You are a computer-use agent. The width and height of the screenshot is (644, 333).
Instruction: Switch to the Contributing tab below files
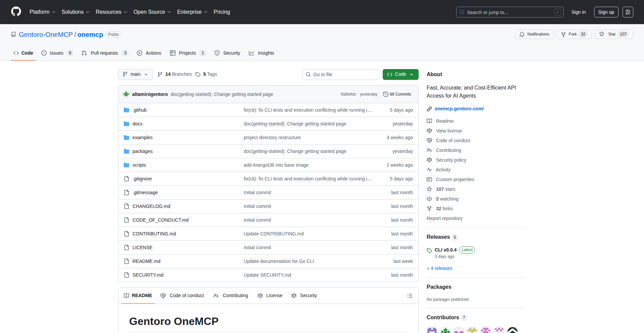click(231, 295)
